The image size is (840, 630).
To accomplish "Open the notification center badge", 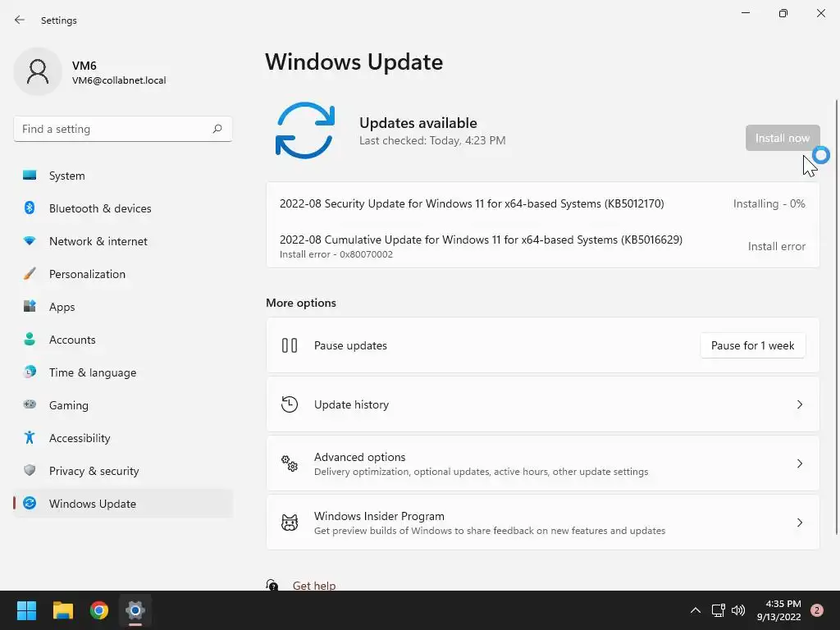I will coord(817,610).
